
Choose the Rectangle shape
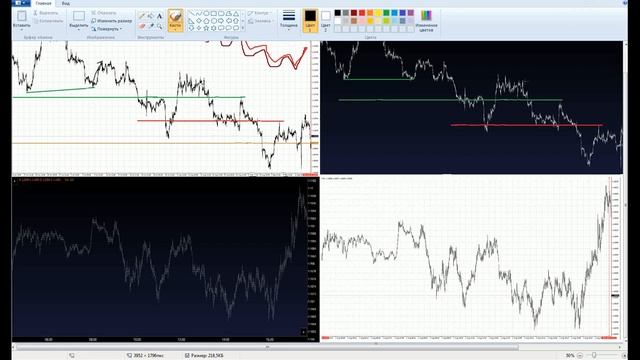pos(214,13)
